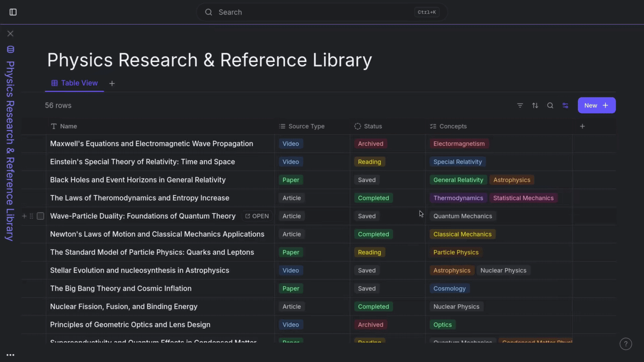Click the Reading status of Einstein's Special Theory
The height and width of the screenshot is (362, 644).
369,162
